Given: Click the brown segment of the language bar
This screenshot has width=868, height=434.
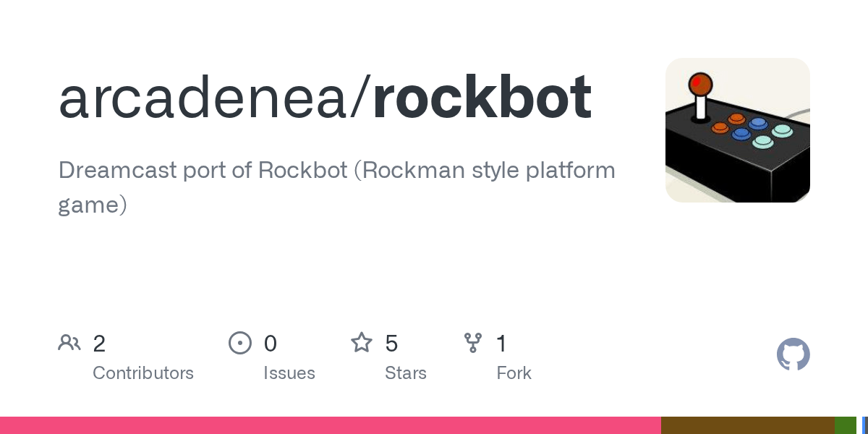Looking at the screenshot, I should [748, 425].
